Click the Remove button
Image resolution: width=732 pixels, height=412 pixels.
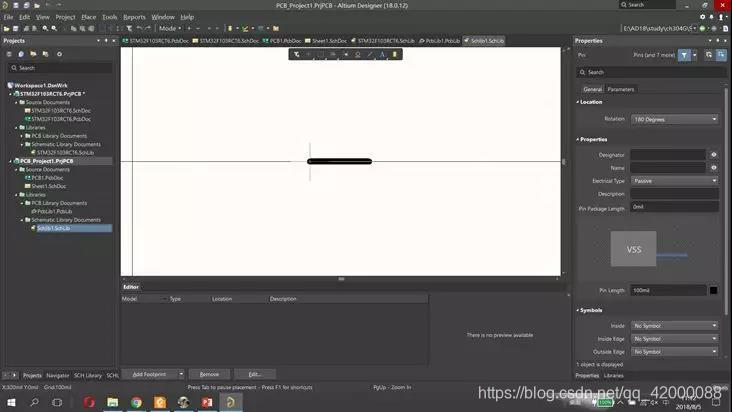pos(209,374)
